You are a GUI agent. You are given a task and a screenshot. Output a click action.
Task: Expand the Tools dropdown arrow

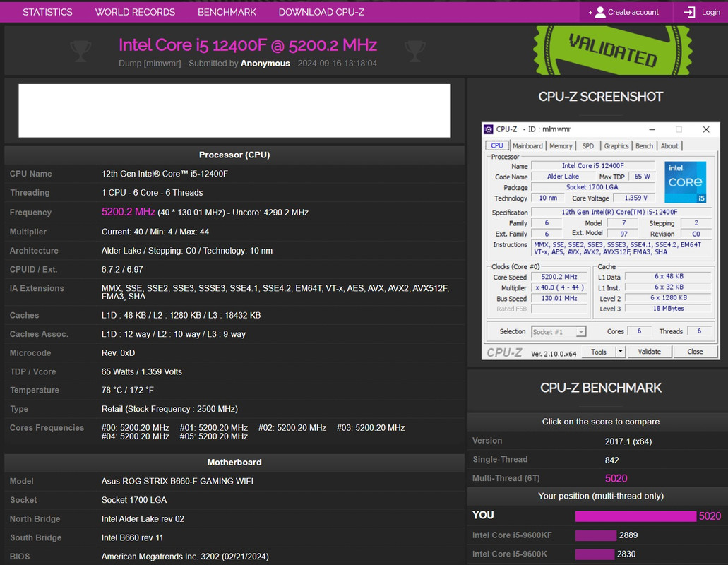(x=620, y=352)
